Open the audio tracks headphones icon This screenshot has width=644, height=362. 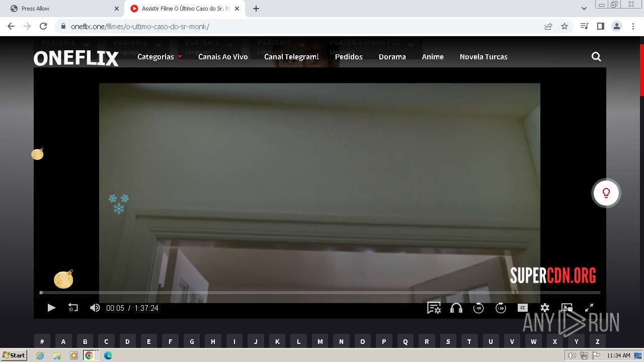tap(456, 308)
